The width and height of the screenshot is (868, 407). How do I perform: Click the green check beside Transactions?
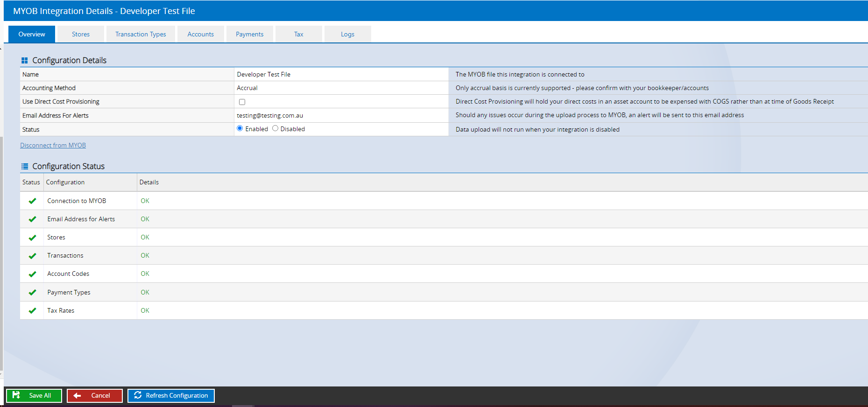32,255
